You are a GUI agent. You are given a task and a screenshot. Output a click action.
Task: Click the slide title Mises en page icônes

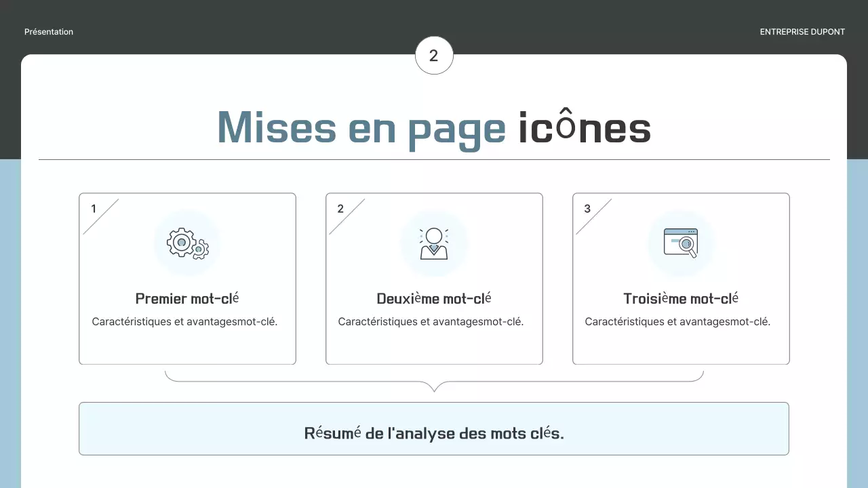coord(434,127)
